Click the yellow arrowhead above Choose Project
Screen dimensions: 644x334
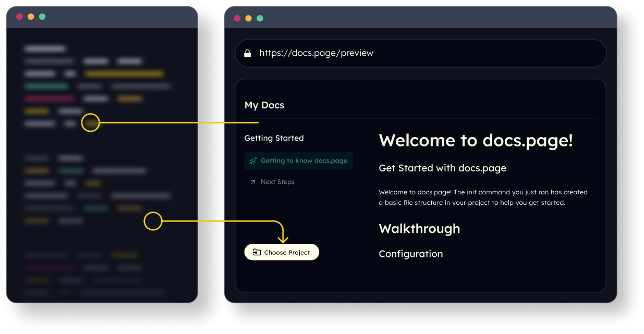283,239
